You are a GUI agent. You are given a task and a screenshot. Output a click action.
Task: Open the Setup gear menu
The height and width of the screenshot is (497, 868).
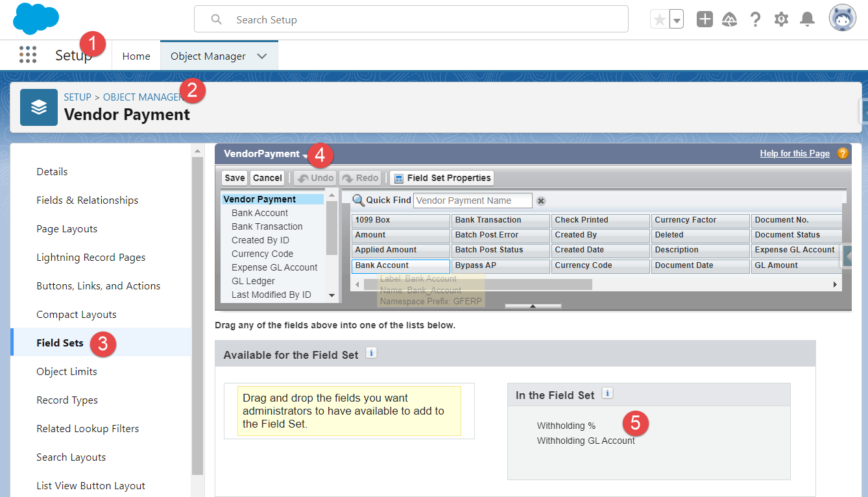781,19
